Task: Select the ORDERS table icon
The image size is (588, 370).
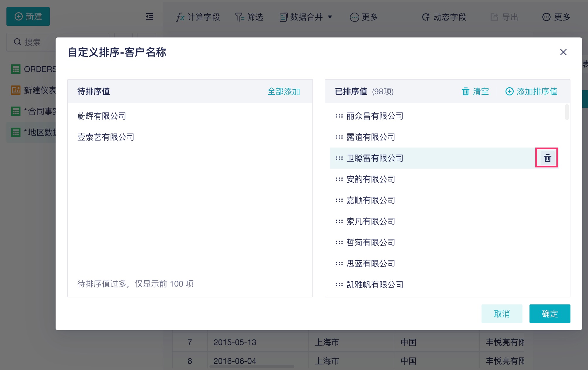Action: [16, 69]
